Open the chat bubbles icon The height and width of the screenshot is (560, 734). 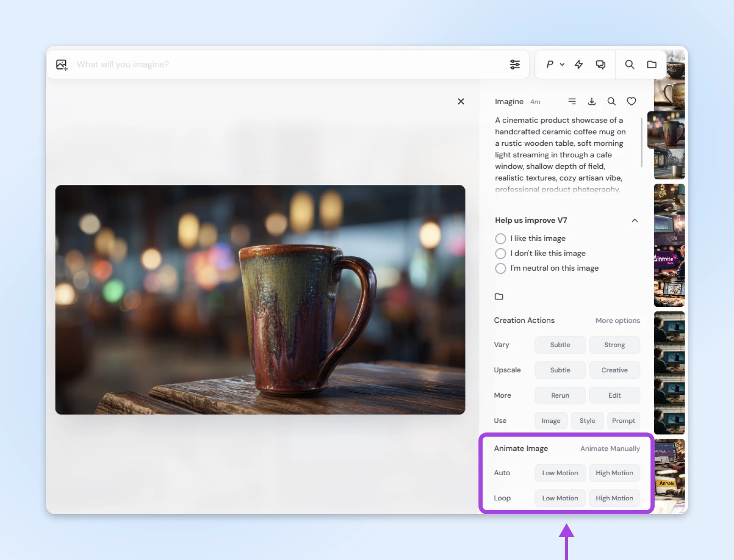pos(601,65)
